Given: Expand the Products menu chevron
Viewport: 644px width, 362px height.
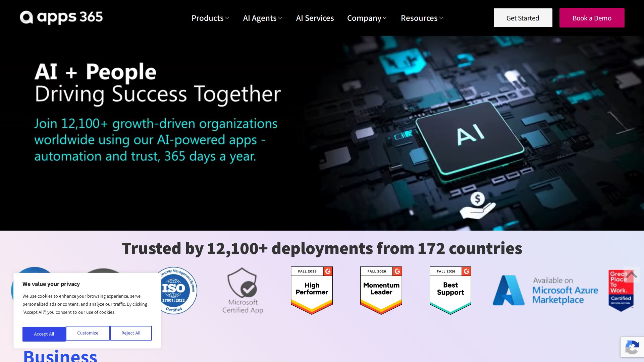Looking at the screenshot, I should click(x=227, y=18).
